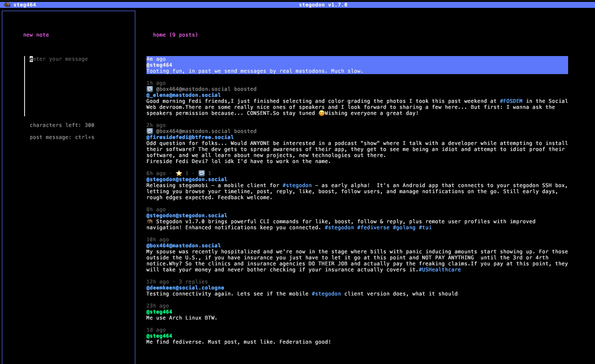Select the 'home (9 posts)' timeline heading
The height and width of the screenshot is (364, 595).
click(175, 35)
